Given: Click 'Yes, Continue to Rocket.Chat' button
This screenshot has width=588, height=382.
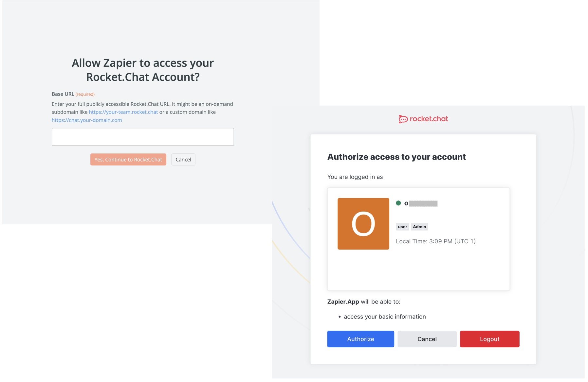Looking at the screenshot, I should [128, 160].
